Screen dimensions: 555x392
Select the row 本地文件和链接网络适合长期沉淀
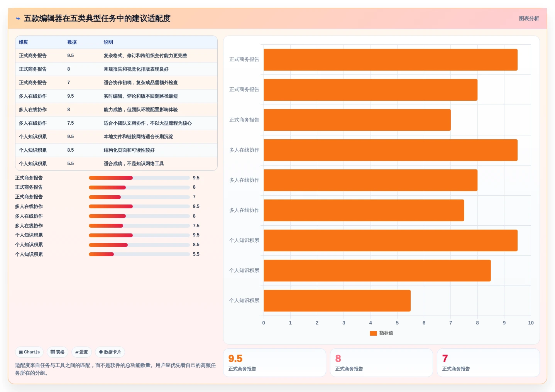[116, 137]
